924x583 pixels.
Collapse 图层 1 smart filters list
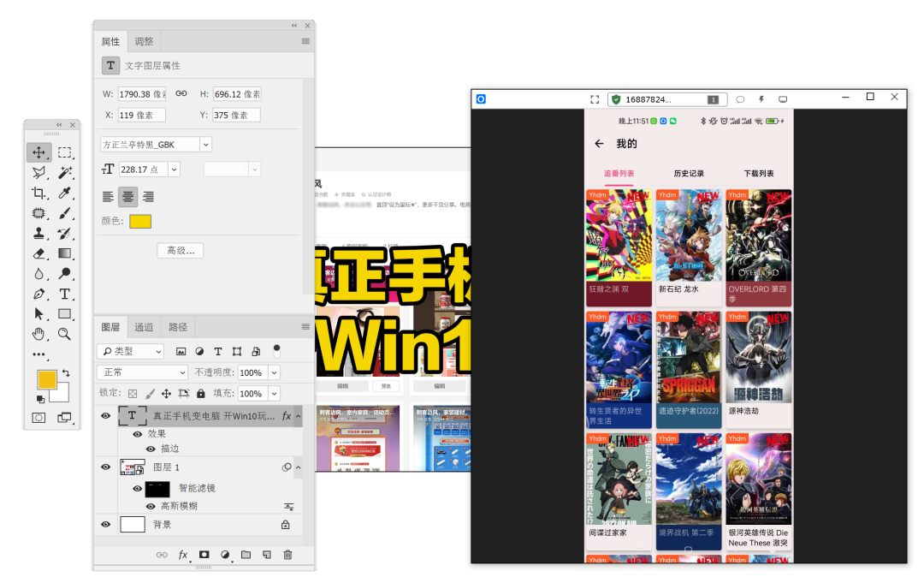[299, 467]
